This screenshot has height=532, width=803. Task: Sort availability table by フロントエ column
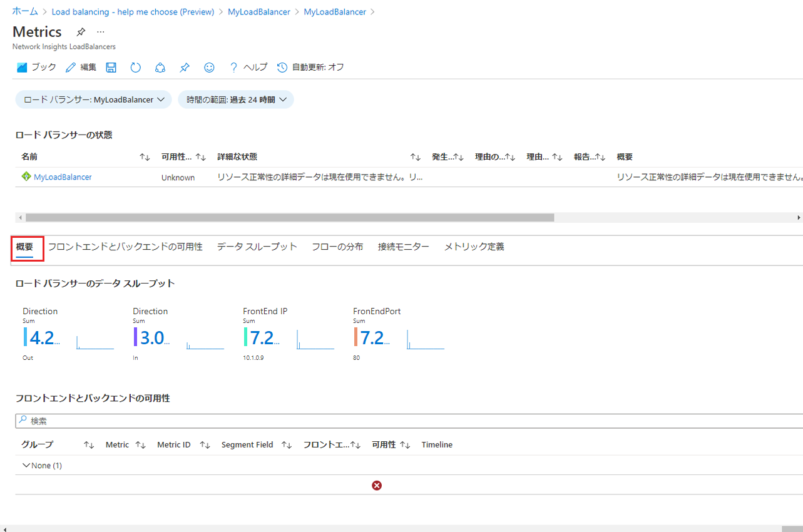point(355,445)
